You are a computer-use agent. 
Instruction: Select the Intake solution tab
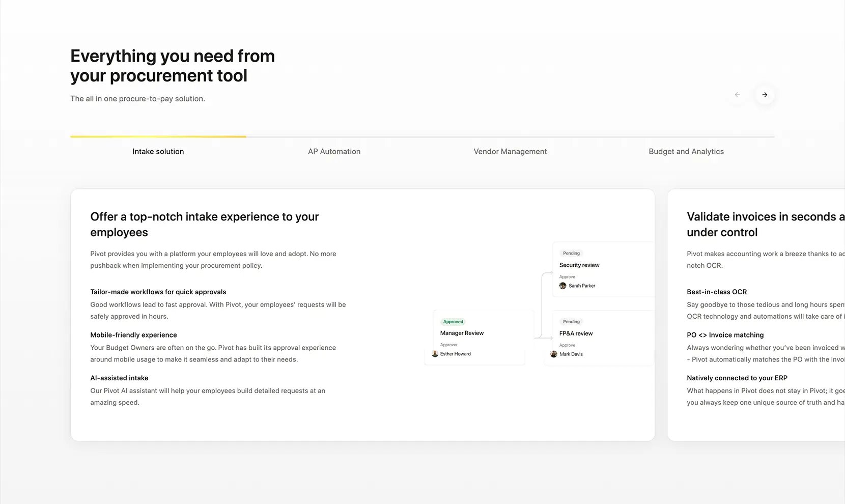(x=158, y=152)
